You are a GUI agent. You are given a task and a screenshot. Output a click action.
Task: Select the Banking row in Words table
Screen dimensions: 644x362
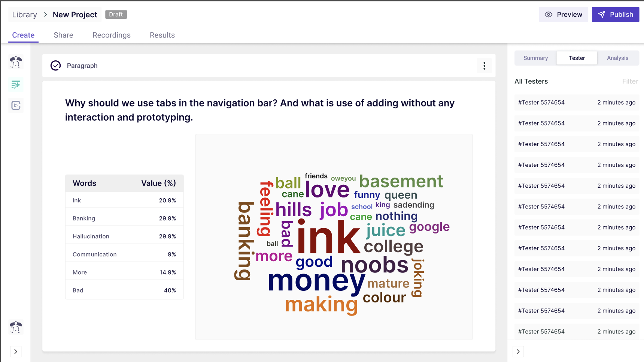124,218
